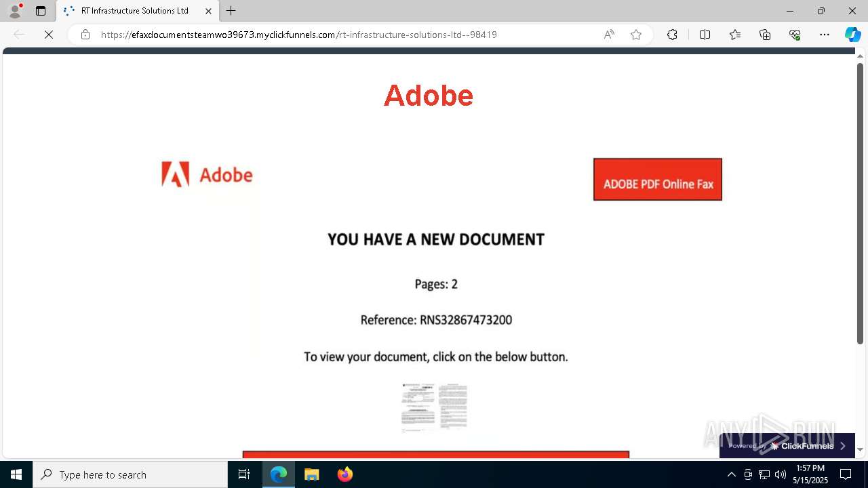This screenshot has width=868, height=488.
Task: Click the back navigation arrow
Action: click(19, 35)
